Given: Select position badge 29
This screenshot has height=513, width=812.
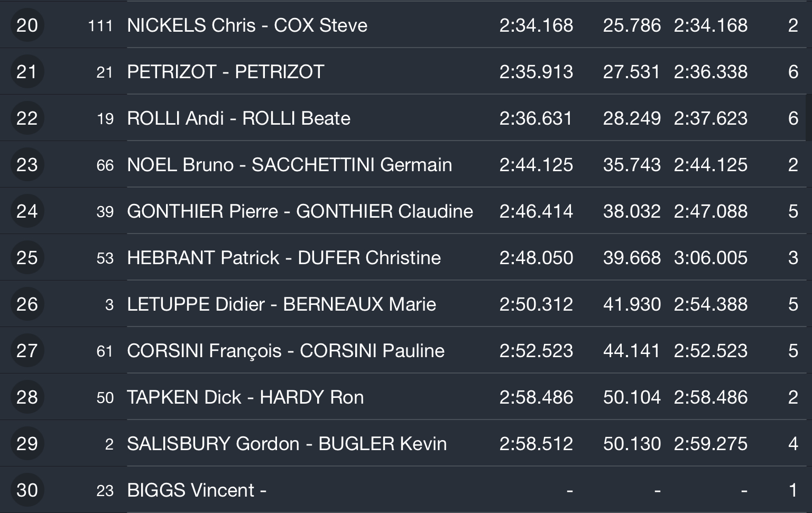Looking at the screenshot, I should pyautogui.click(x=27, y=443).
